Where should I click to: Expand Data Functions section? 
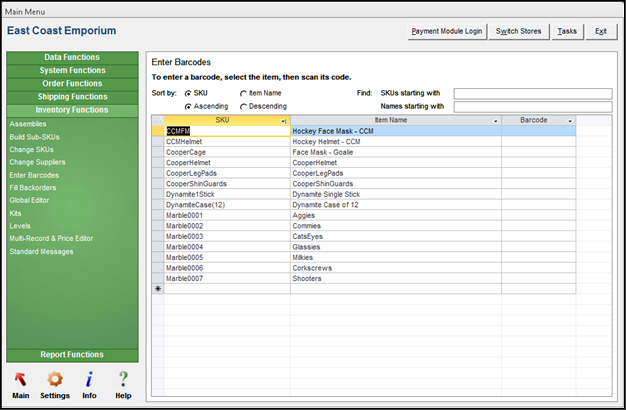[x=72, y=57]
